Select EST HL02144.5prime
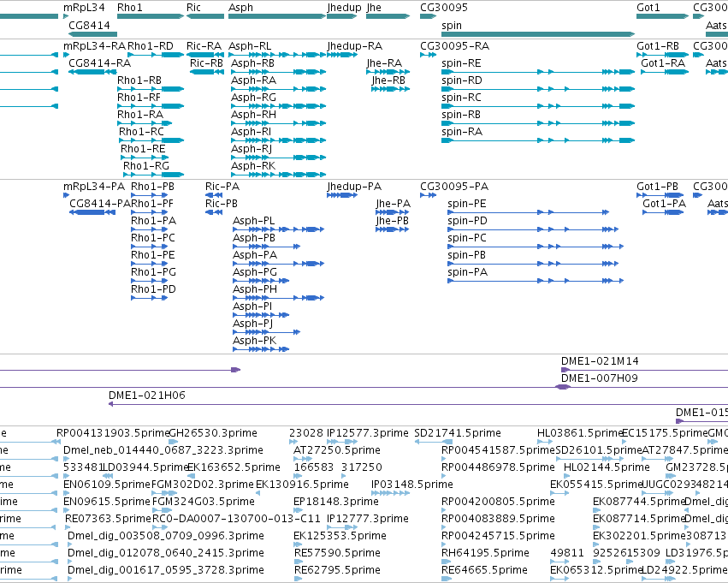 coord(607,467)
